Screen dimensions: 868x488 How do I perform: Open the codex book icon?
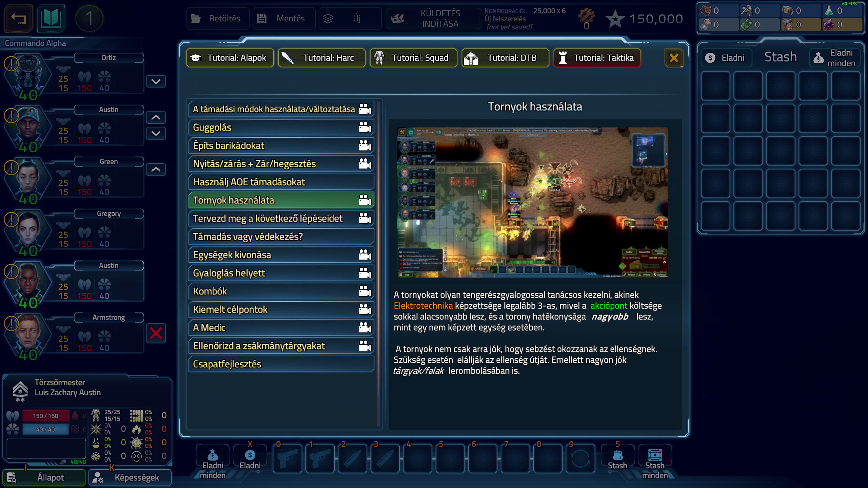51,18
